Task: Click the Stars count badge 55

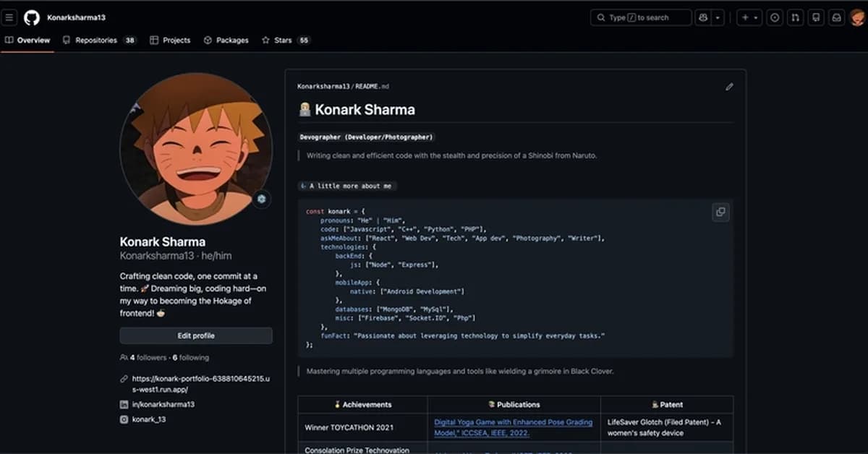Action: pyautogui.click(x=303, y=40)
